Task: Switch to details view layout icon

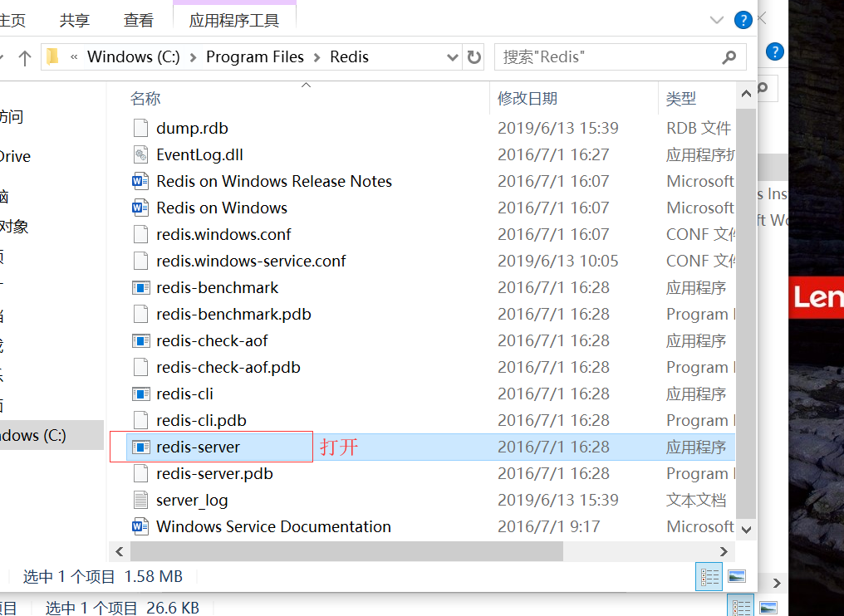Action: 710,576
